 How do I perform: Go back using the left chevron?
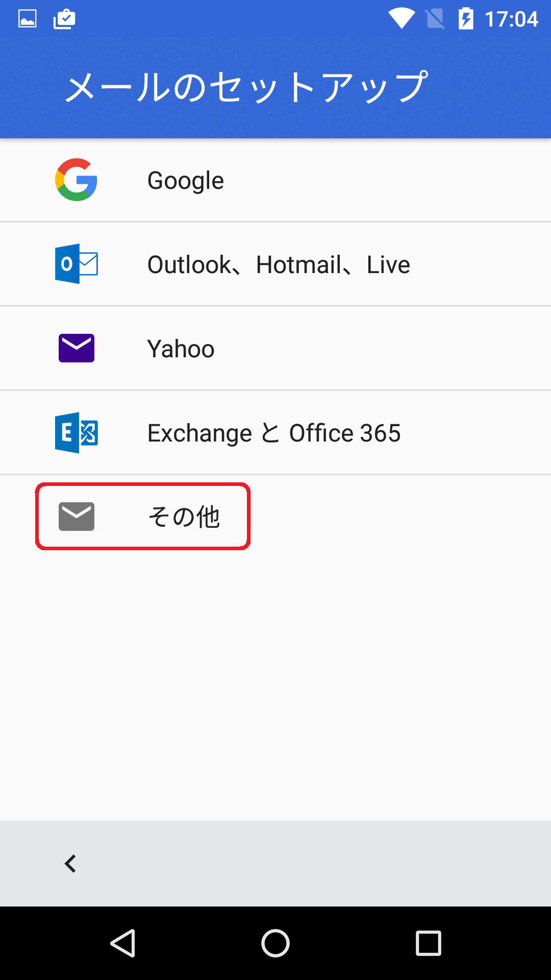click(x=70, y=864)
